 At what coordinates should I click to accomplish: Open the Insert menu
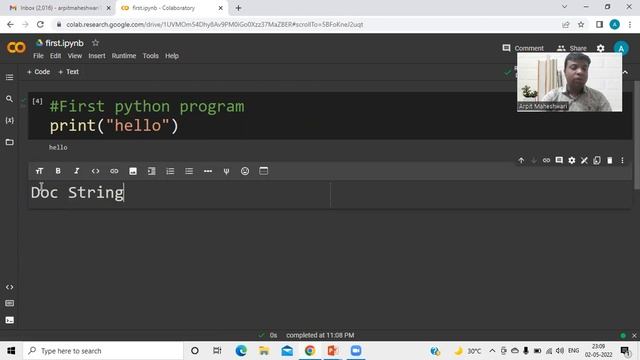pos(97,56)
